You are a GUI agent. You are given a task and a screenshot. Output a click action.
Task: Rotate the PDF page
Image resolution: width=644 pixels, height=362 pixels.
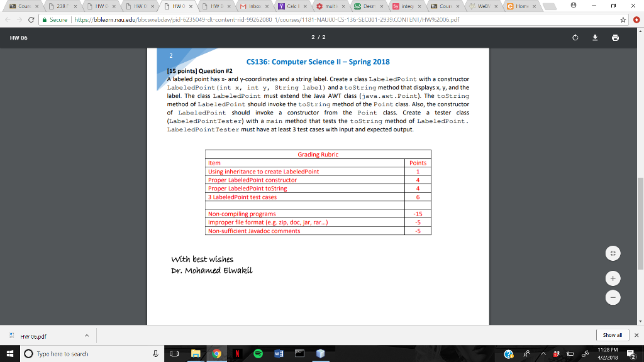(574, 38)
